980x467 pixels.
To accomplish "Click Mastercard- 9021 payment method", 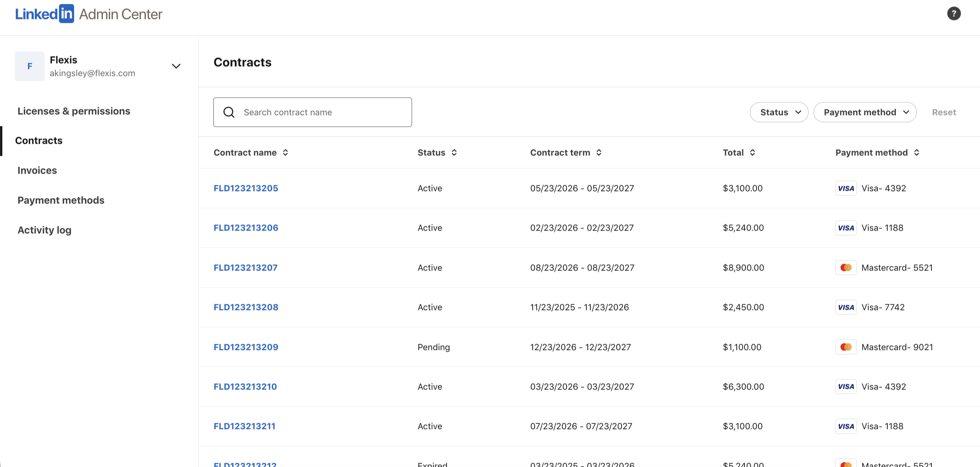I will (897, 347).
